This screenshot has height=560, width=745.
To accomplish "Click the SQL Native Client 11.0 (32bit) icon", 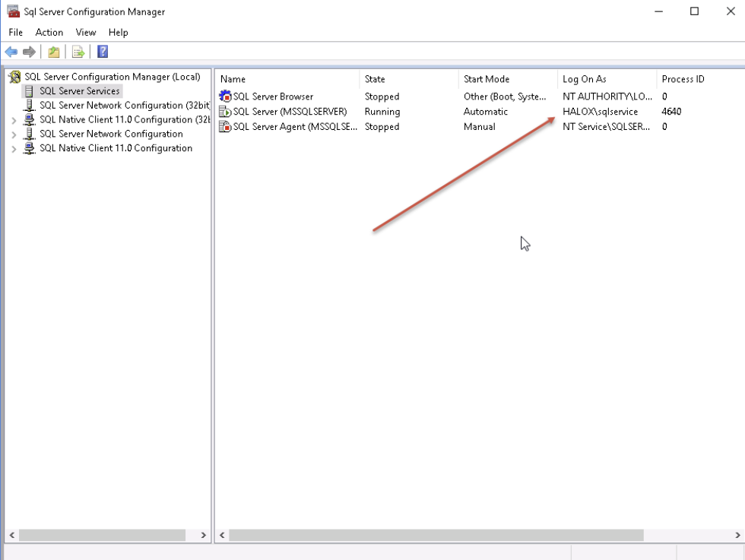I will pos(30,119).
